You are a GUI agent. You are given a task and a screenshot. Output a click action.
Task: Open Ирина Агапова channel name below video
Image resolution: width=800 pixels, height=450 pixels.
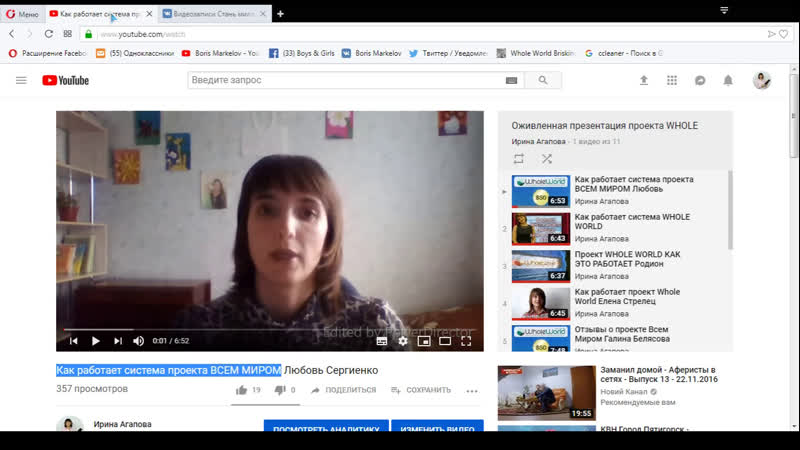122,424
